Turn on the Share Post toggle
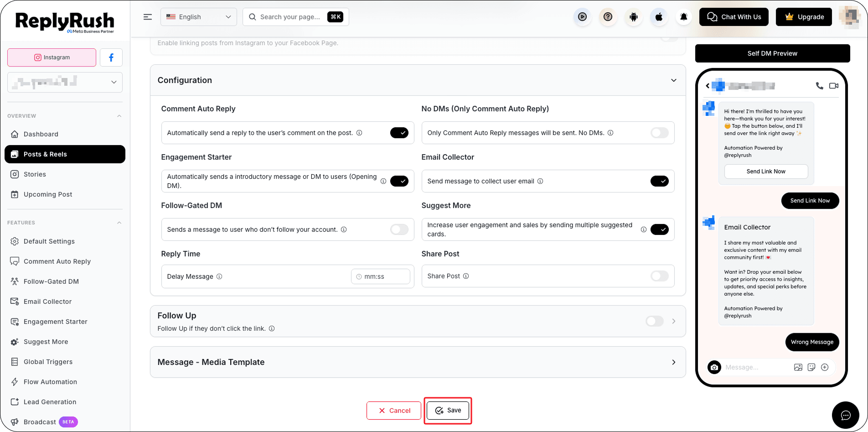 click(x=660, y=276)
